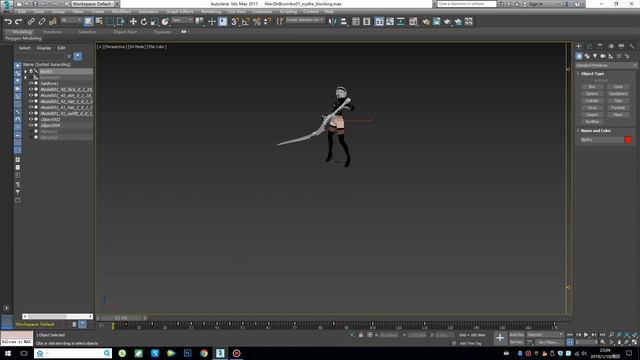Click the Cone primitive button

(x=618, y=87)
